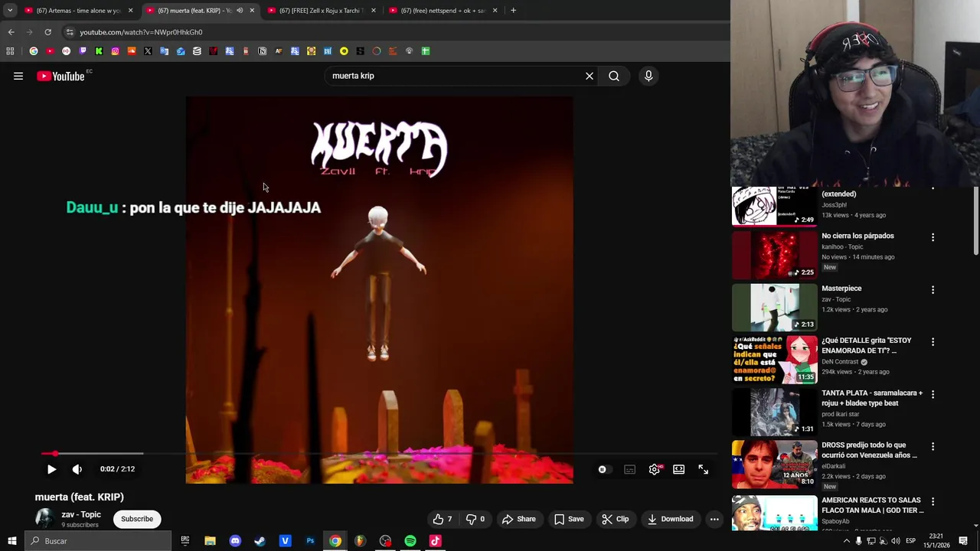Open the apps grid bookmark icon

point(10,51)
